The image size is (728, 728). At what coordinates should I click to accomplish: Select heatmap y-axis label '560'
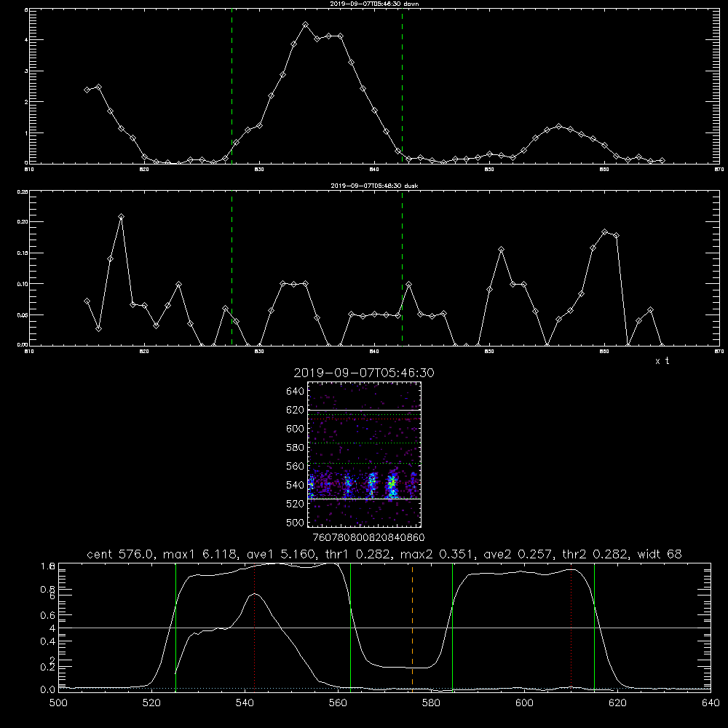[x=295, y=466]
